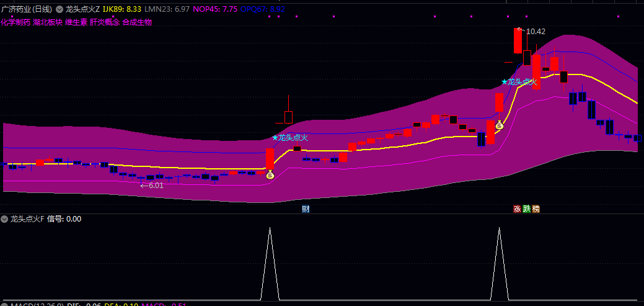Open the 肝炎概念 concept tag

(105, 22)
